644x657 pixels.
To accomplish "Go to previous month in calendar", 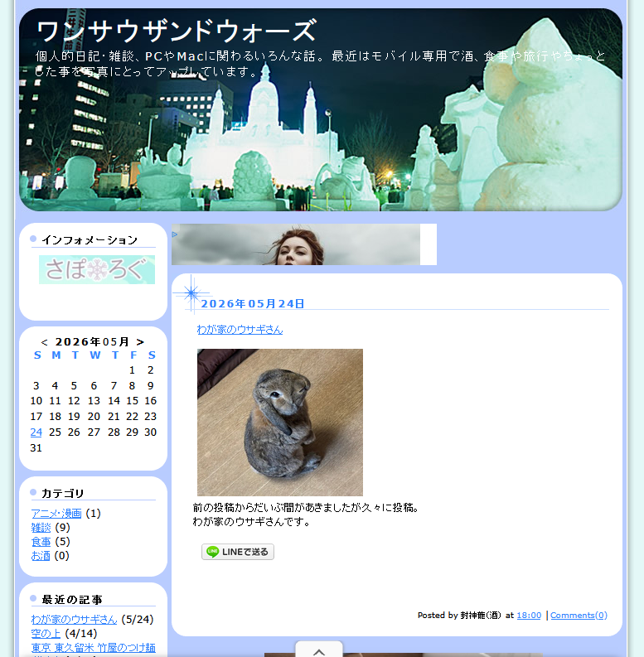I will 45,342.
